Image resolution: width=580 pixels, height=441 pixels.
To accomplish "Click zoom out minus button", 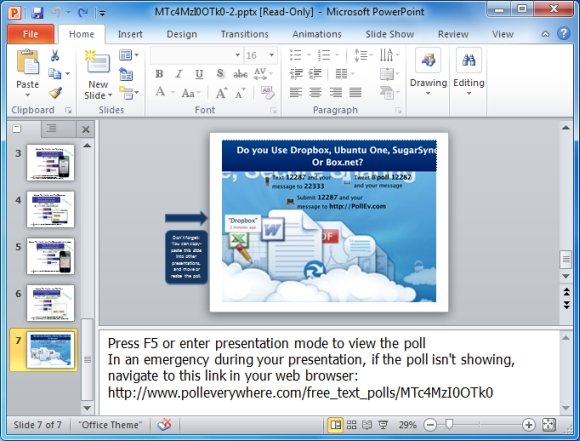I will [430, 425].
